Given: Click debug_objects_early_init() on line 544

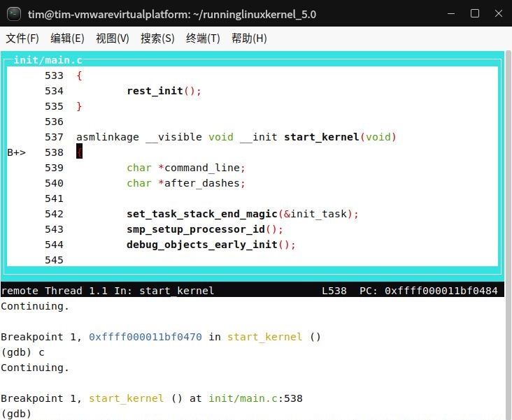Looking at the screenshot, I should [x=211, y=245].
